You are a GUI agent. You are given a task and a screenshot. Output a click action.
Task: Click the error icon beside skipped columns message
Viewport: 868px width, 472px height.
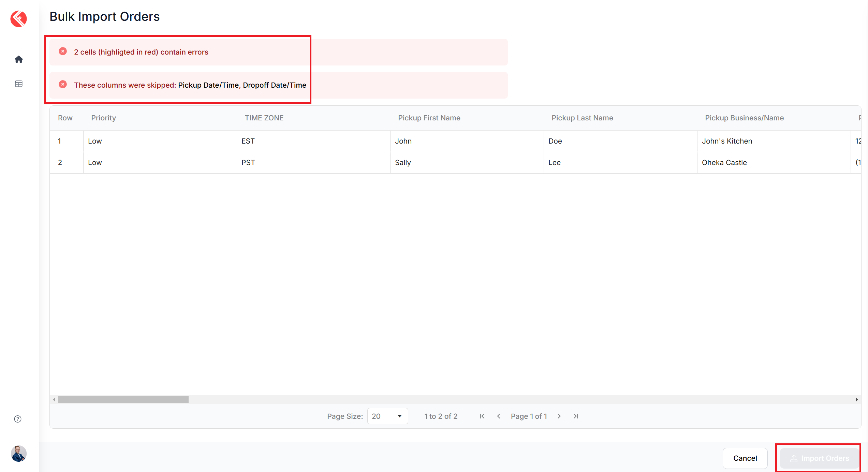(x=63, y=85)
